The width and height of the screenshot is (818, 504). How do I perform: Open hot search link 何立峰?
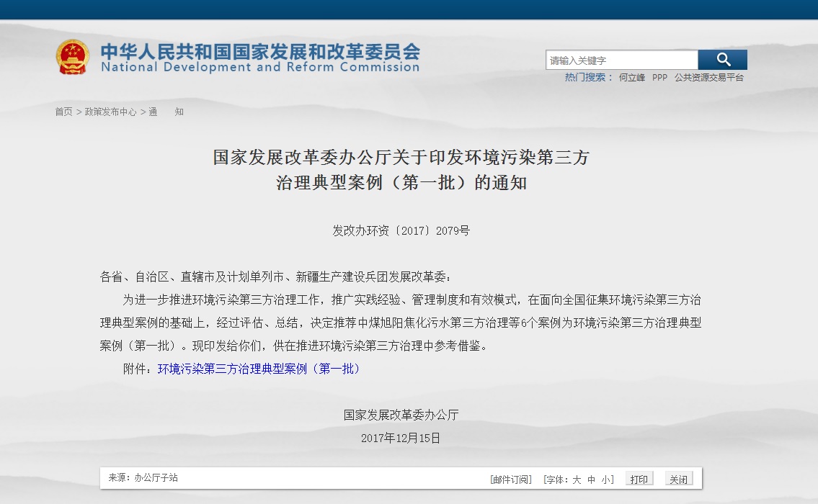point(632,78)
